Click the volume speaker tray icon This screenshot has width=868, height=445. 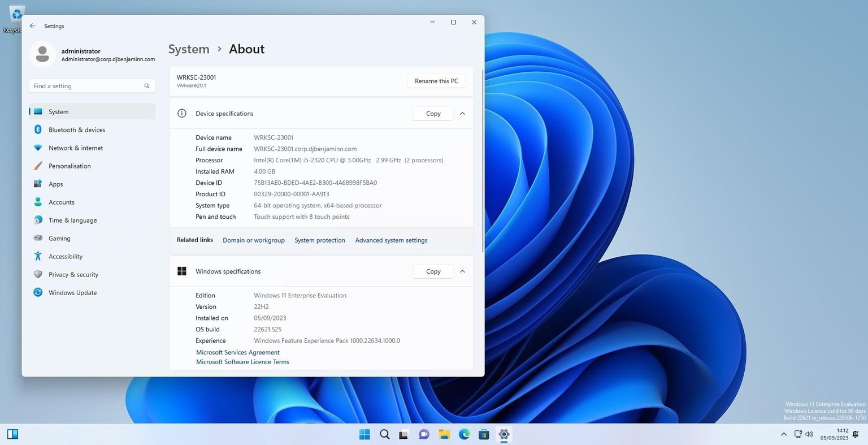[809, 434]
